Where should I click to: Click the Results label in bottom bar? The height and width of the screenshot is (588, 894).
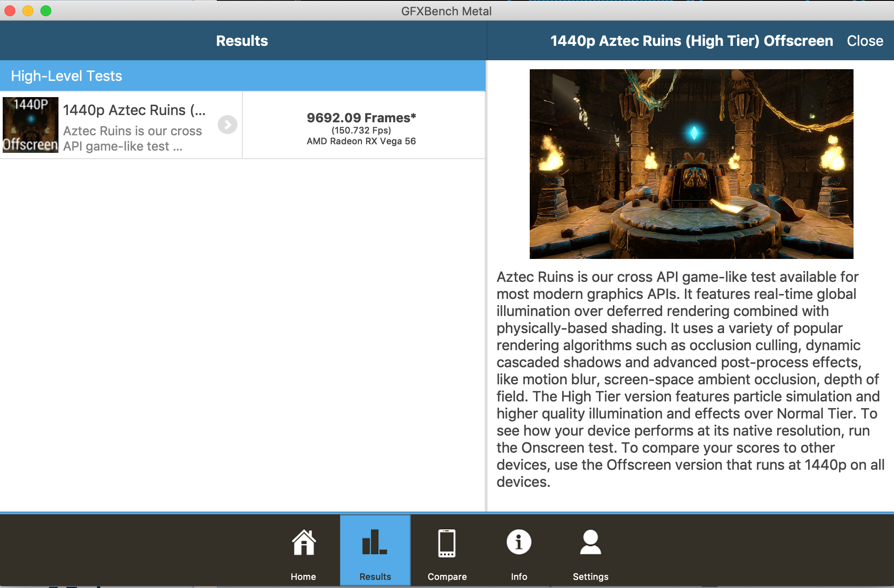coord(375,577)
